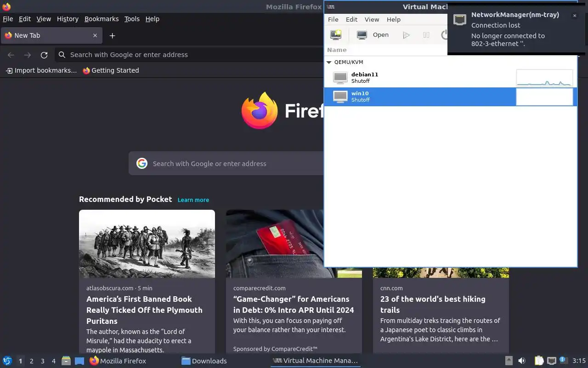Switch to Virtual Machine Manager in the taskbar
588x368 pixels.
315,361
